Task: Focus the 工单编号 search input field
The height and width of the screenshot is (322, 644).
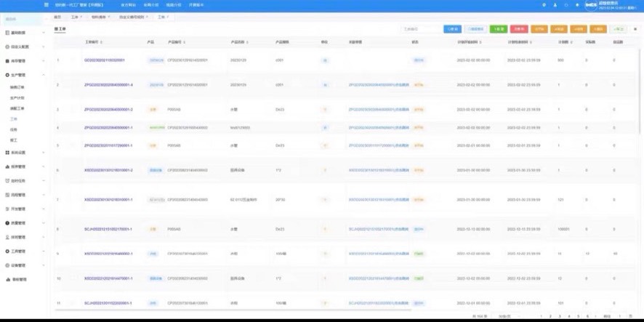Action: (420, 29)
